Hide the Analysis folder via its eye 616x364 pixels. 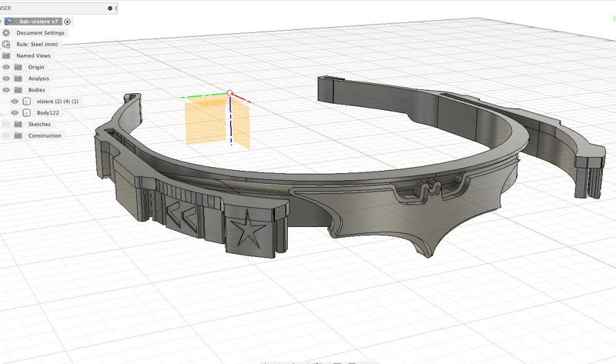pyautogui.click(x=6, y=78)
